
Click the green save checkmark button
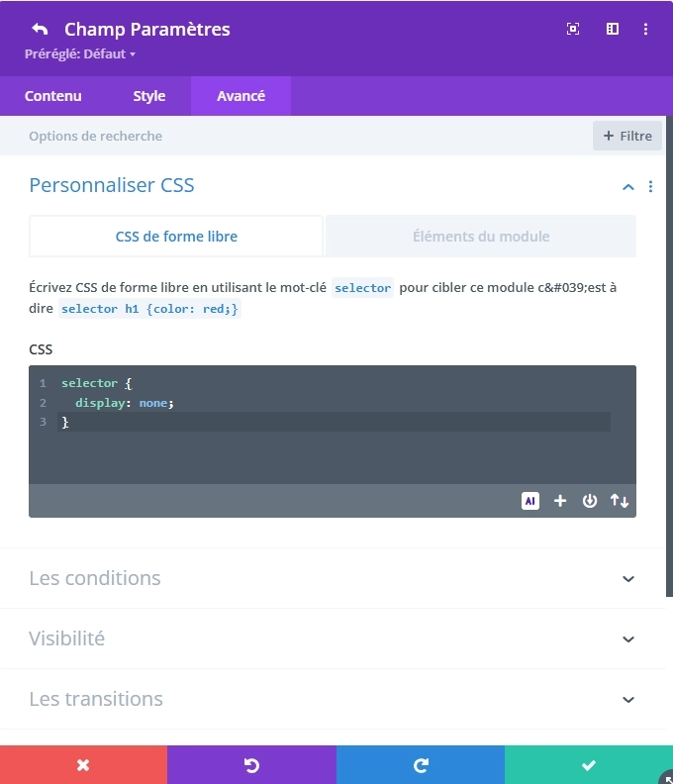pyautogui.click(x=589, y=765)
